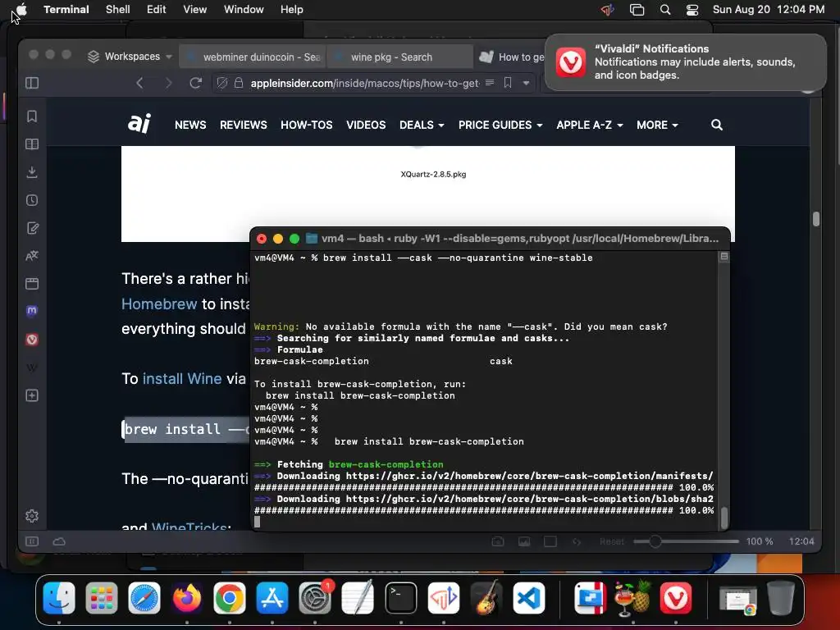Open page tiling icon in status bar
This screenshot has height=630, width=840.
pyautogui.click(x=550, y=541)
